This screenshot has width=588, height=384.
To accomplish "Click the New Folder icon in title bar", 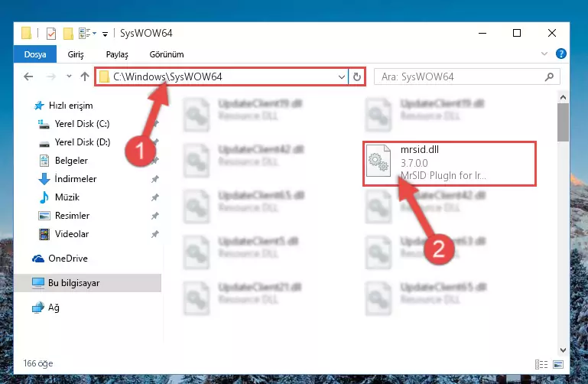I will [x=68, y=34].
